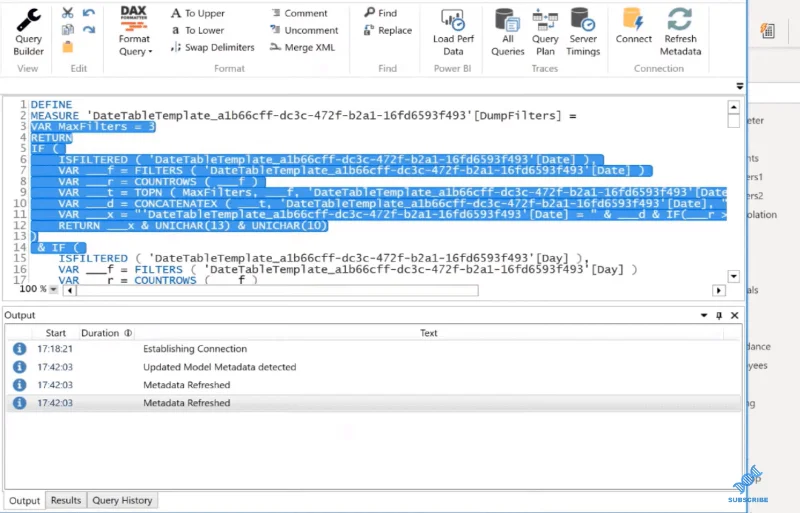Switch to the Output tab
Viewport: 800px width, 513px height.
pyautogui.click(x=24, y=501)
